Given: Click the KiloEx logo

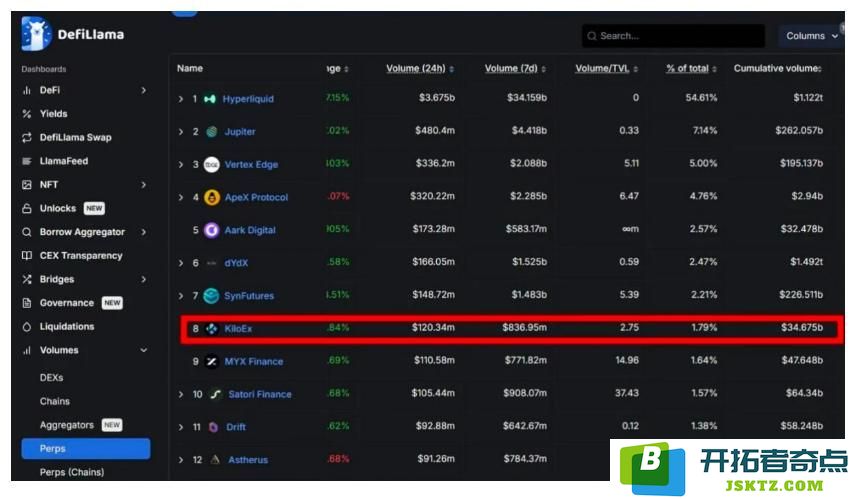Looking at the screenshot, I should pos(212,328).
